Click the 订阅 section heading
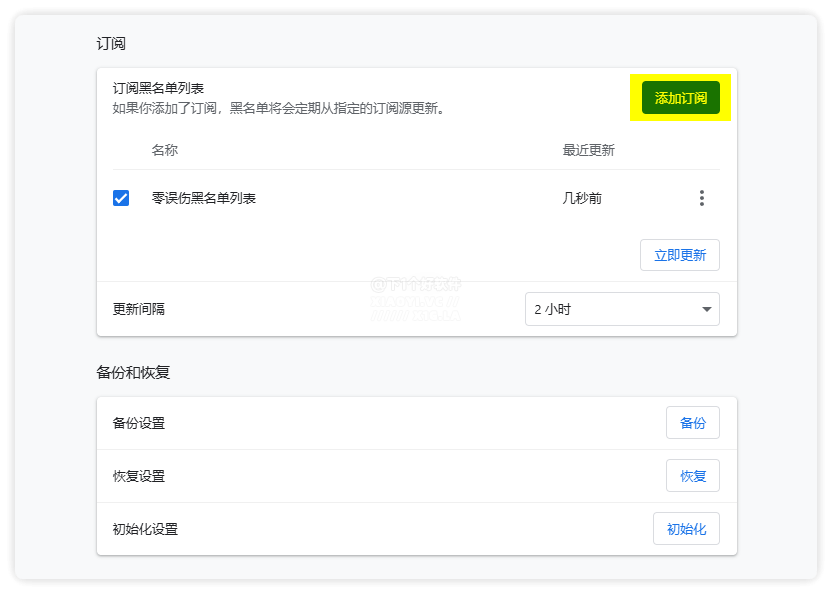Viewport: 832px width, 594px height. tap(111, 44)
